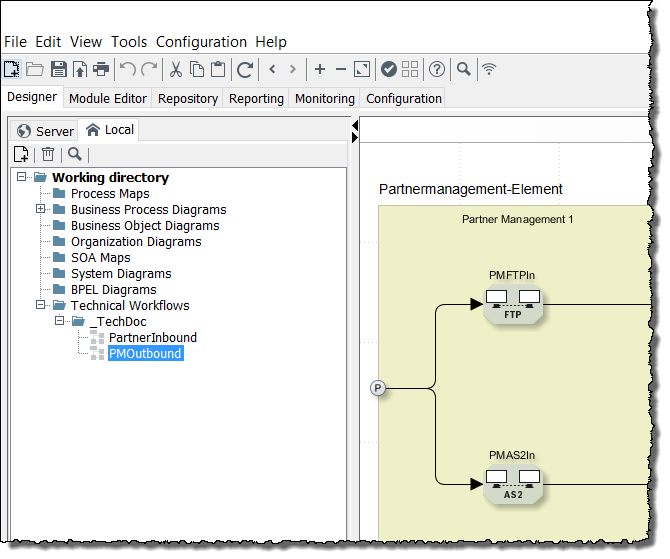The height and width of the screenshot is (559, 670).
Task: Click the Refresh icon in the toolbar
Action: pos(244,69)
